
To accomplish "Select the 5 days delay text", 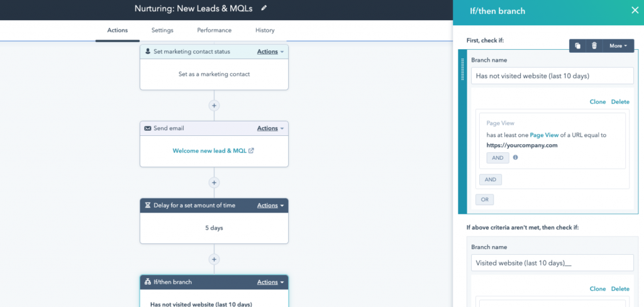I will pyautogui.click(x=214, y=228).
